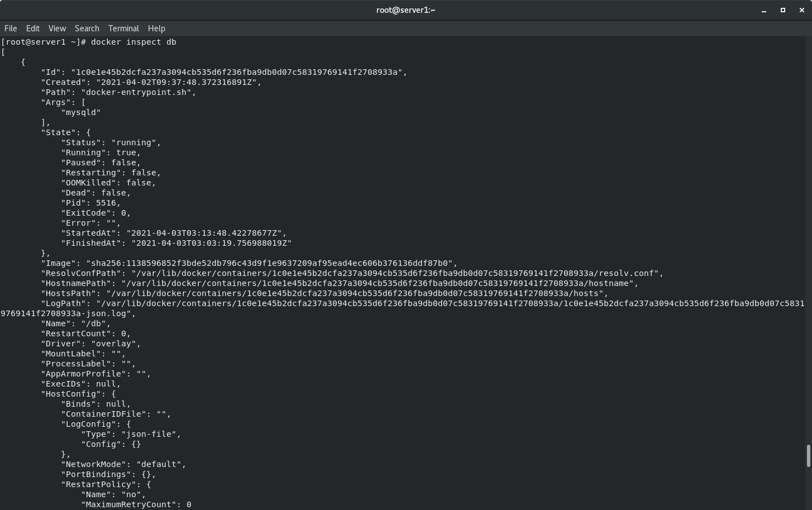Click the "Running": true line

[101, 152]
